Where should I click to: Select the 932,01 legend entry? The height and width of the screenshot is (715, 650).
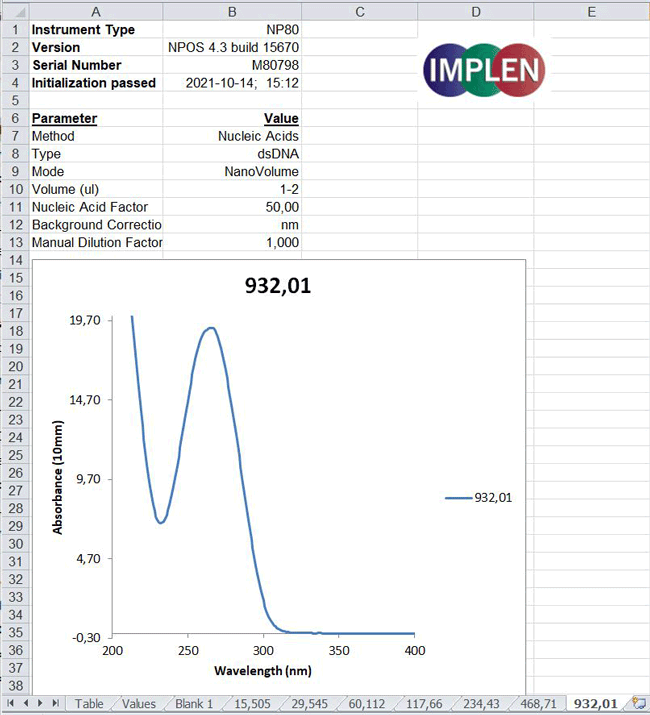tap(478, 497)
